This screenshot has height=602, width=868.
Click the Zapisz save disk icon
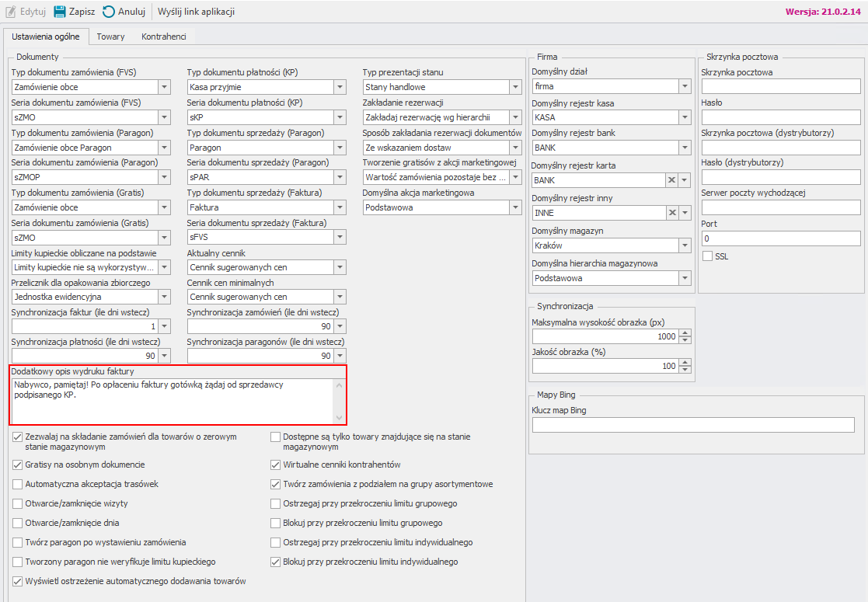[60, 12]
